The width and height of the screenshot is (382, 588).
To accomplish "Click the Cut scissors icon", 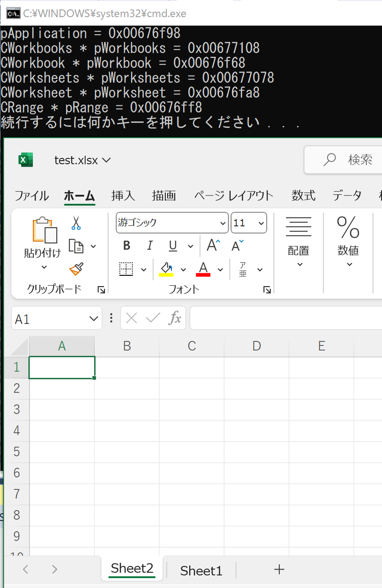I will 76,223.
